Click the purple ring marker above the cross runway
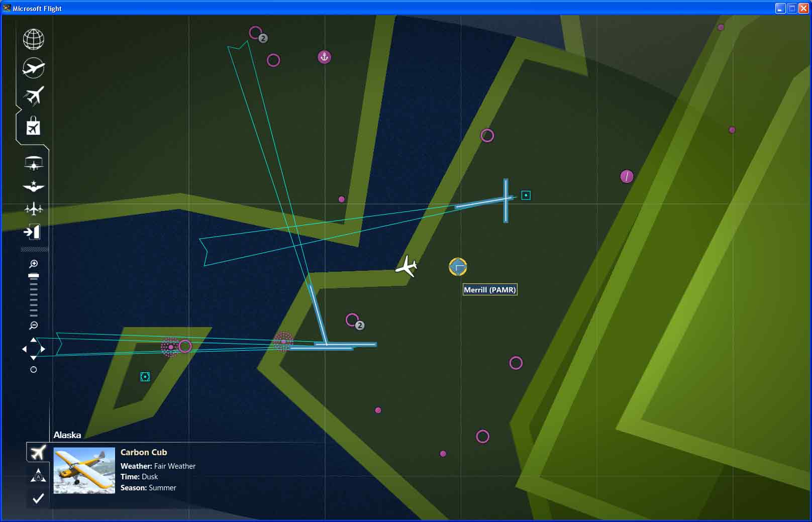Screen dimensions: 812x522 [x=487, y=136]
